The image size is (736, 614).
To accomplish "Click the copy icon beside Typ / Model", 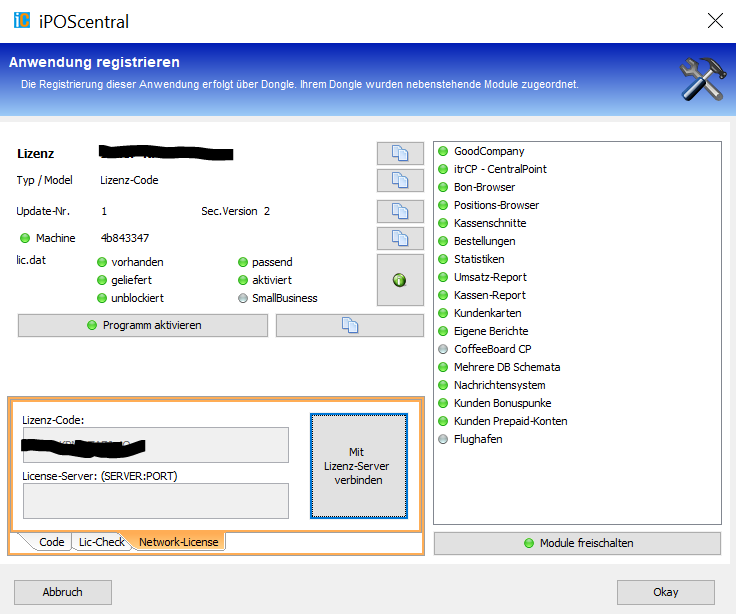I will click(400, 181).
